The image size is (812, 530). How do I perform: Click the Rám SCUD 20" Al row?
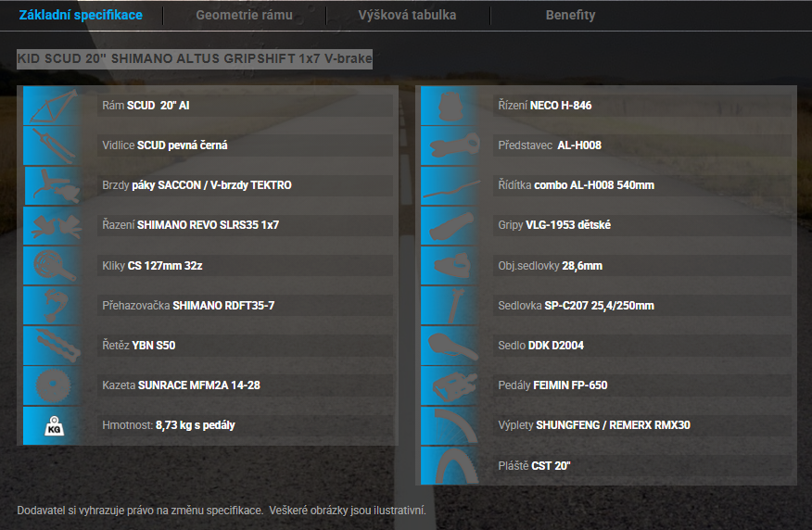click(245, 106)
